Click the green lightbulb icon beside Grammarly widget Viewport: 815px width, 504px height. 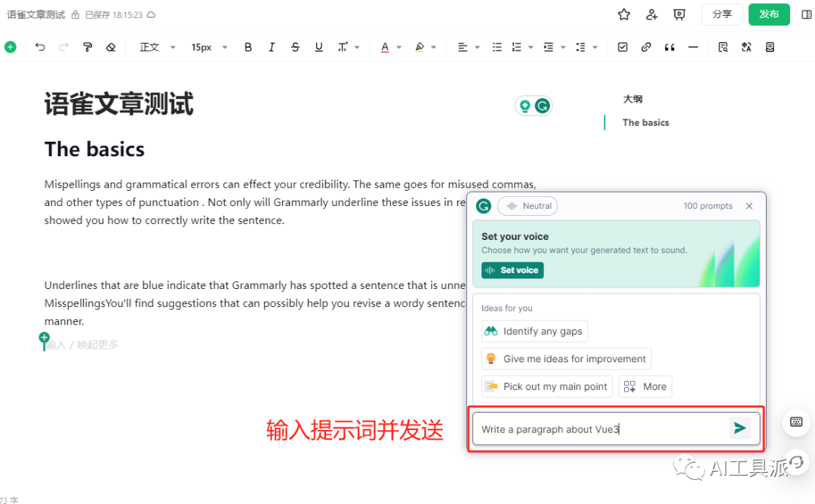525,106
